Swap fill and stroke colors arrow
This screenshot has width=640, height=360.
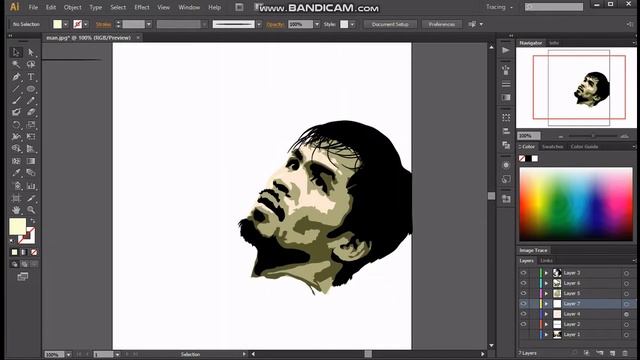pyautogui.click(x=33, y=221)
